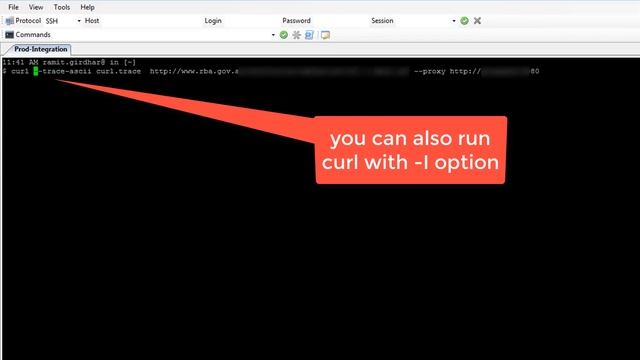The height and width of the screenshot is (360, 640).
Task: Open the View menu
Action: (x=36, y=7)
